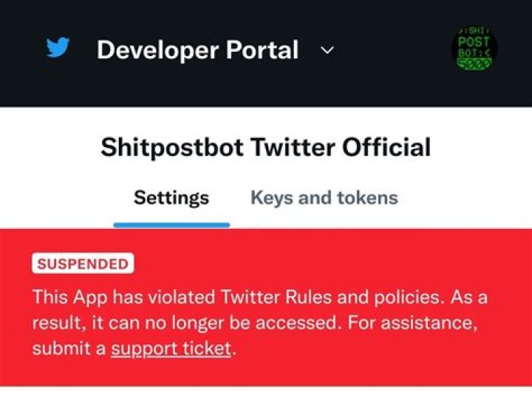Click the word "Official" in the app name
Viewport: 532px width, 415px height.
pyautogui.click(x=386, y=148)
